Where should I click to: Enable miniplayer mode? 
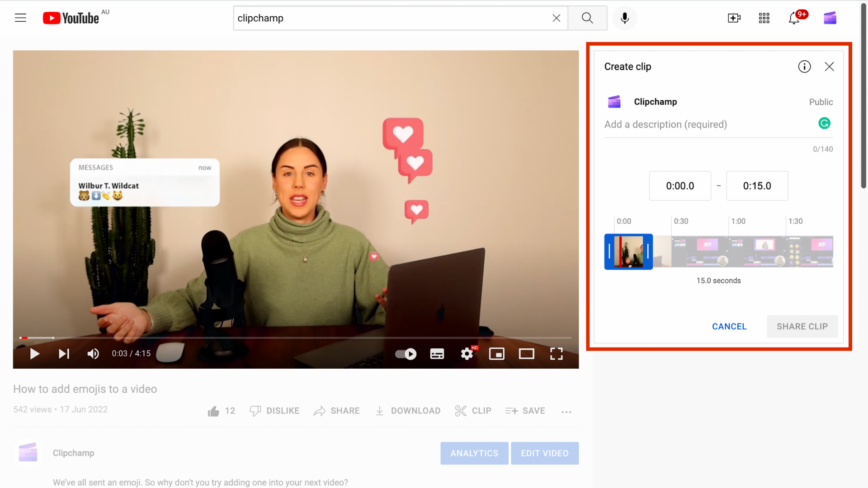(497, 354)
